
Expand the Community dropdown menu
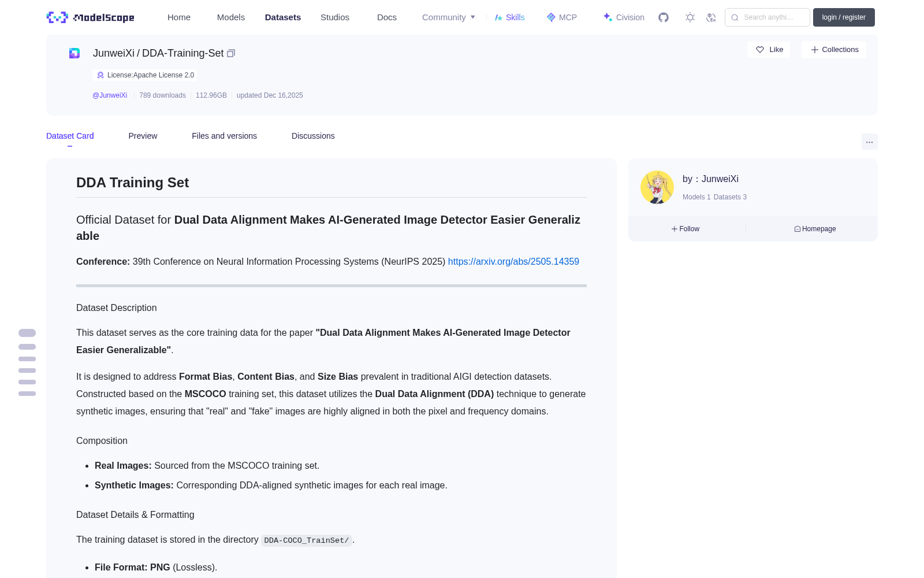449,17
